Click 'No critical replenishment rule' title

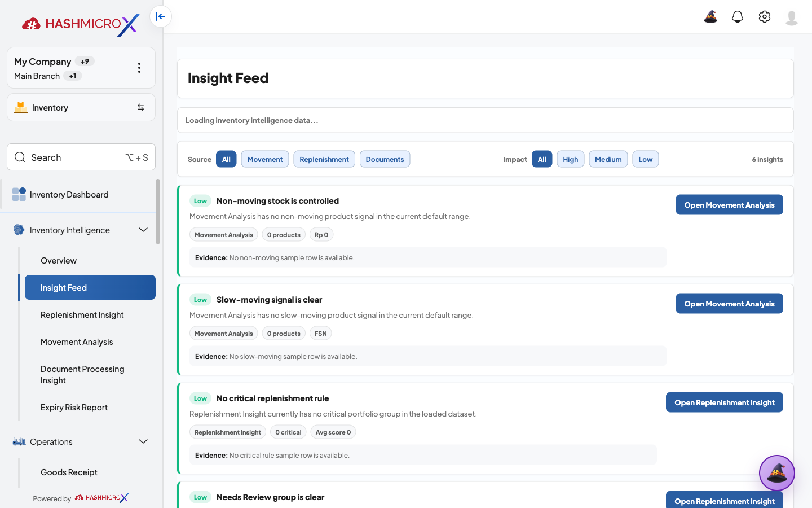272,398
